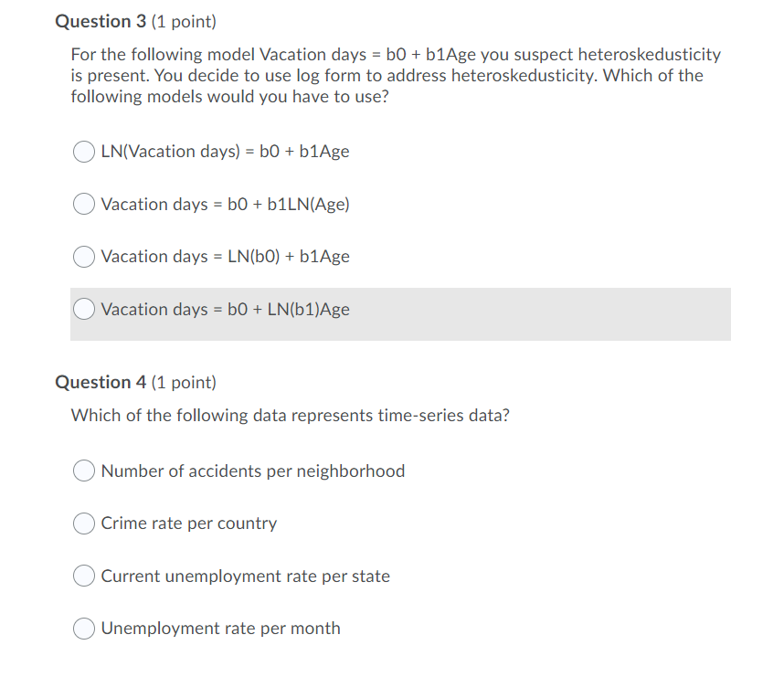Click 'Vacation days = b0 + b1LN(Age)' answer text
Screen dimensions: 784x677
coord(225,204)
